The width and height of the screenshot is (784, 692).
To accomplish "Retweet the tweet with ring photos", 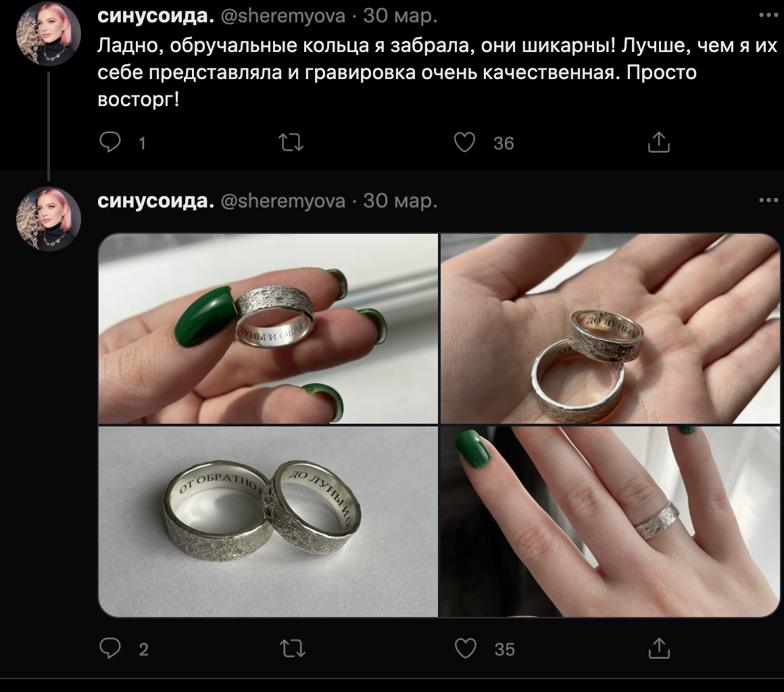I will coord(292,649).
